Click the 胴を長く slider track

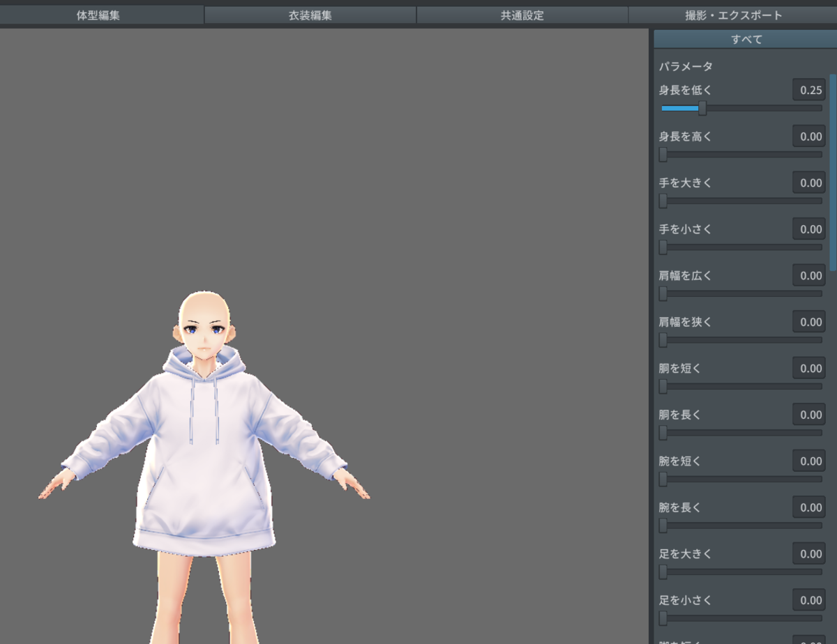(x=741, y=433)
